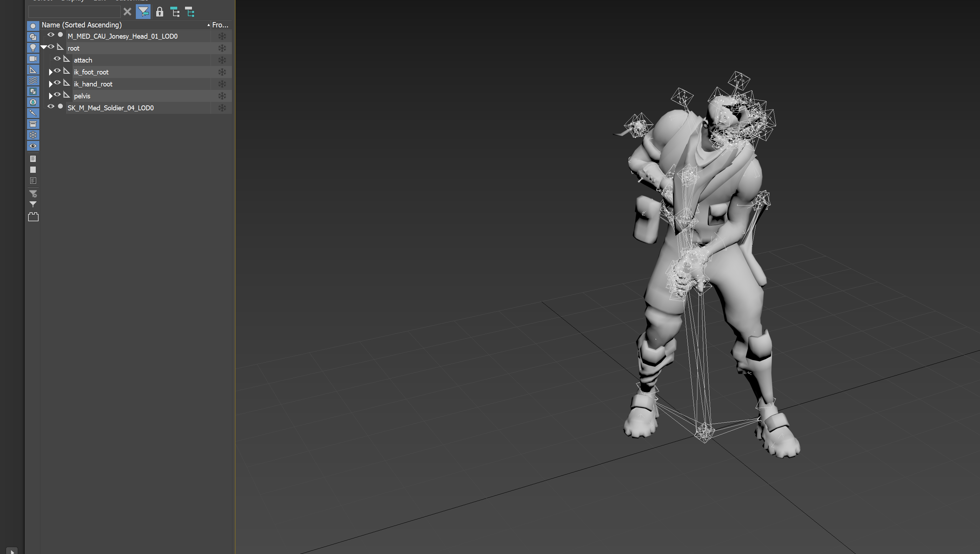Click Display All document icon in sidebar
Image resolution: width=980 pixels, height=554 pixels.
33,159
